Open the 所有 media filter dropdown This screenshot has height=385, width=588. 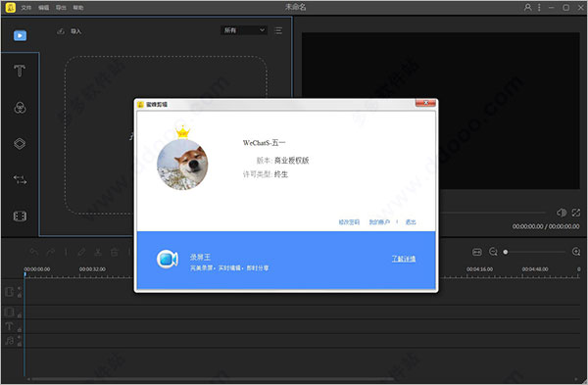coord(244,30)
